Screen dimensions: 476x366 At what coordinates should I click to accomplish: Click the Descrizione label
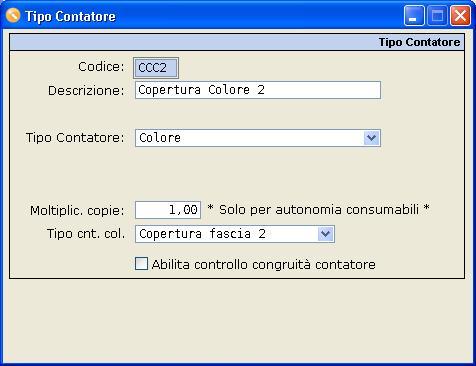tap(86, 91)
